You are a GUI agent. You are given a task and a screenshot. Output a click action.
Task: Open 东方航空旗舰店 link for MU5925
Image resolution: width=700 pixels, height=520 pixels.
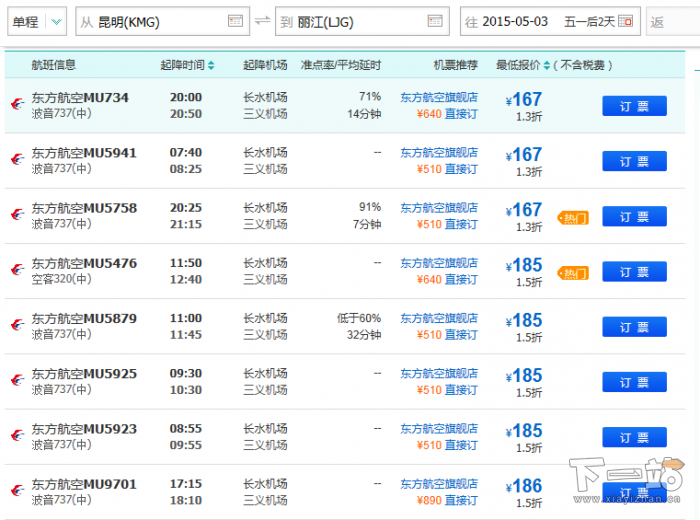click(439, 374)
